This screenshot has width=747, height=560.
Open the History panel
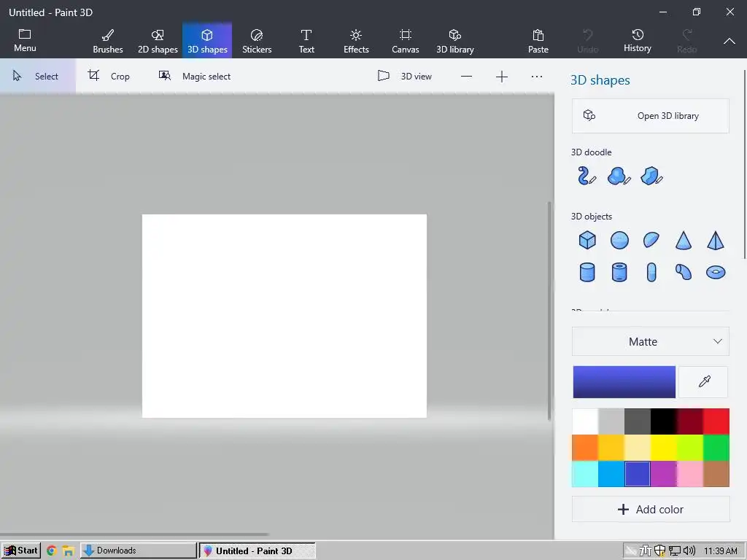coord(638,41)
